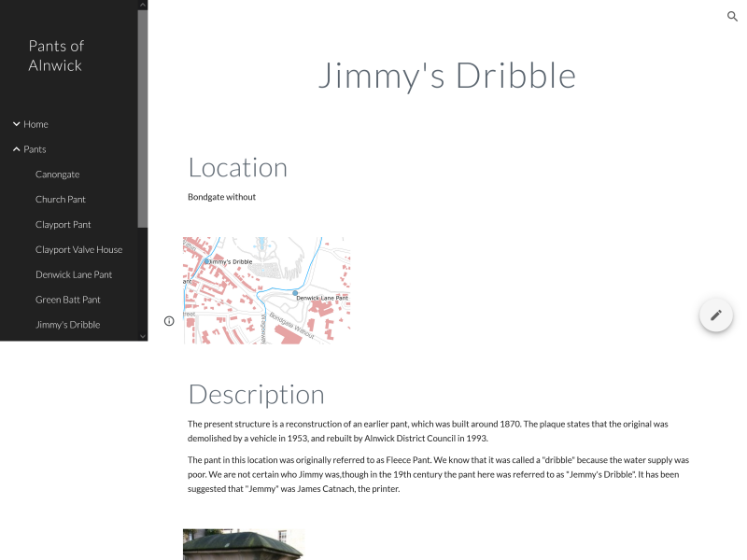Open the Canongate page
747x560 pixels.
tap(57, 175)
